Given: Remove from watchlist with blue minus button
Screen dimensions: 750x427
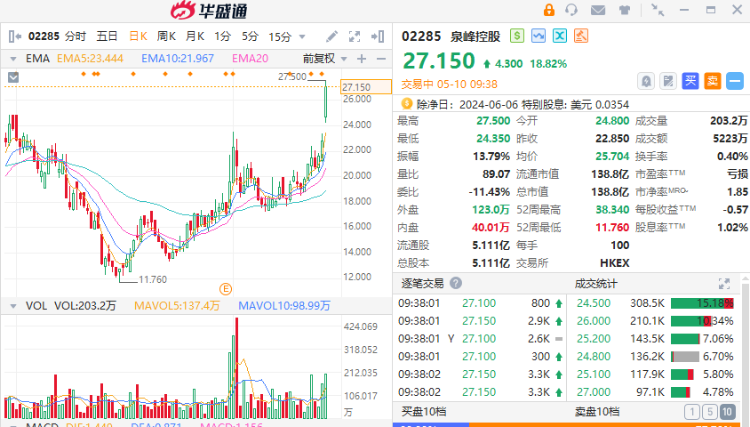Looking at the screenshot, I should coord(735,81).
